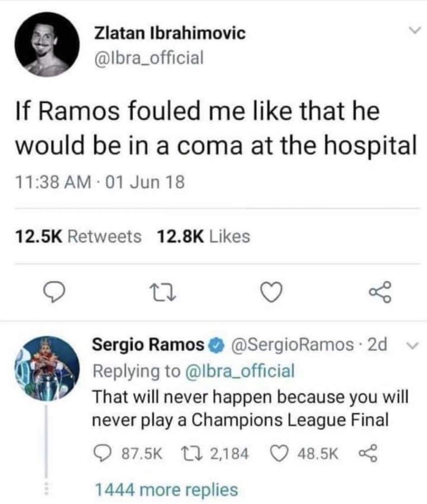Viewport: 427px width, 504px height.
Task: Share the main tweet via share icon
Action: (380, 292)
